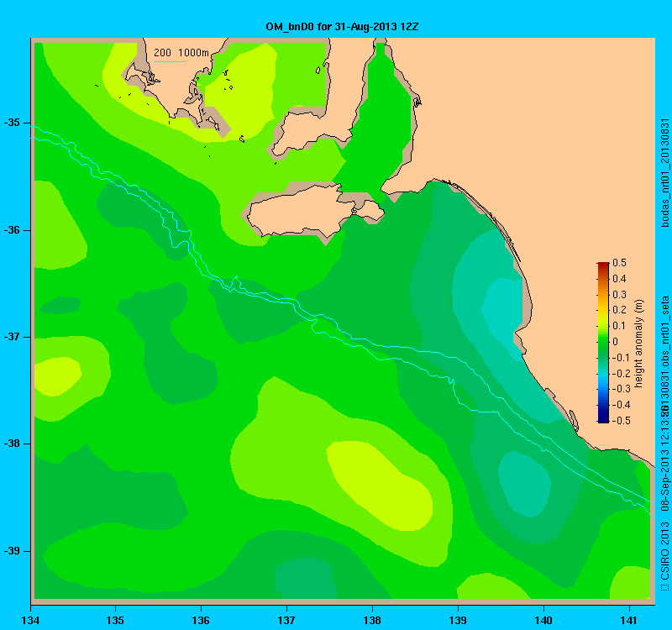Click the color bar top value "0.5"
The image size is (672, 630).
coord(619,263)
